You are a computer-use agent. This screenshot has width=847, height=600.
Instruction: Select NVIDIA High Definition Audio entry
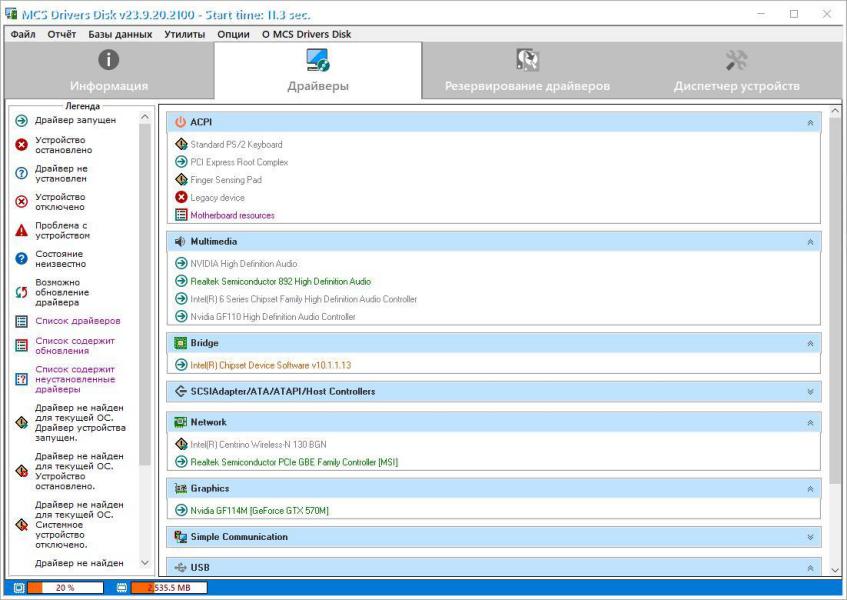click(244, 264)
